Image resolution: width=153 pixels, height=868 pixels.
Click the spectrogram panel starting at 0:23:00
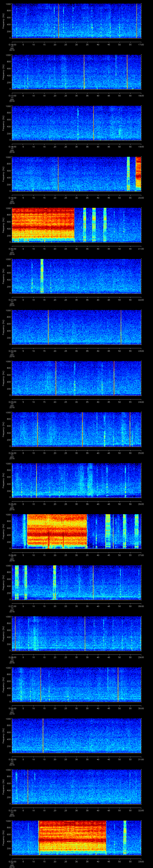point(77,378)
